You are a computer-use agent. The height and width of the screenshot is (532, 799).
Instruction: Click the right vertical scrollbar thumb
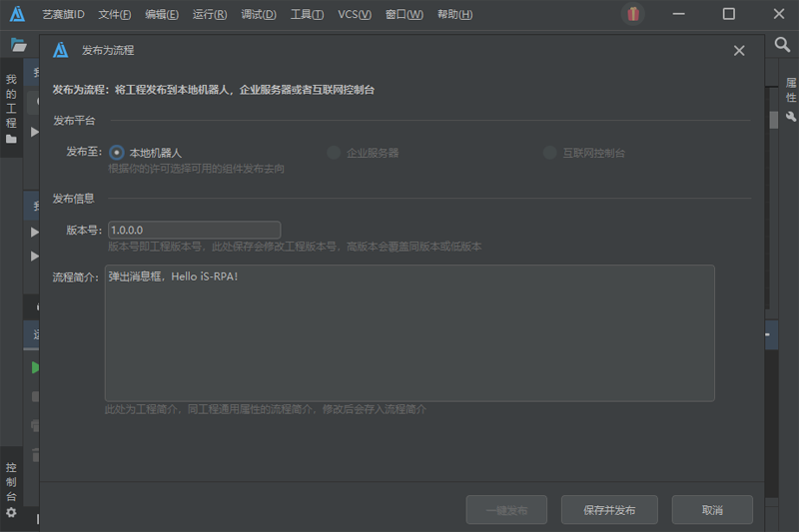click(773, 120)
